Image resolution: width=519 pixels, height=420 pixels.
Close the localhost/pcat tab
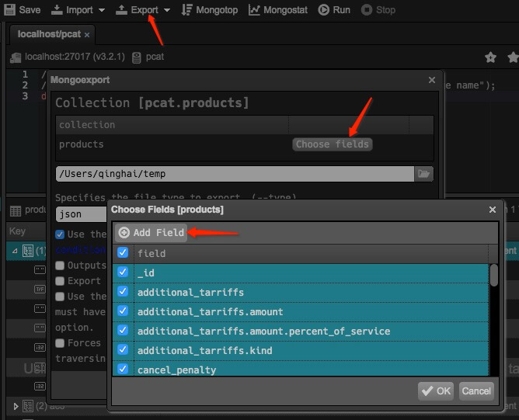coord(87,35)
